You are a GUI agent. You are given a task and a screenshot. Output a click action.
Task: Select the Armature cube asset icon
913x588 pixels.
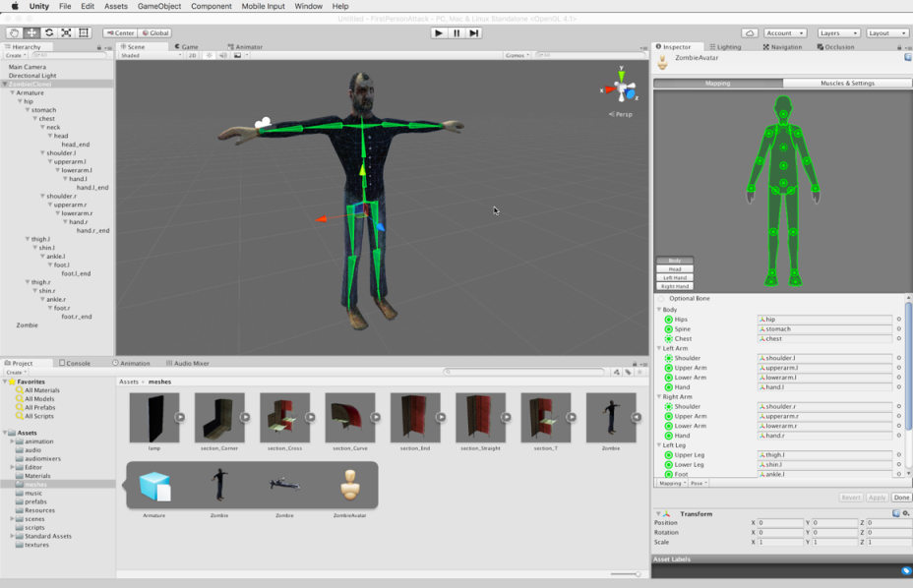(x=154, y=486)
